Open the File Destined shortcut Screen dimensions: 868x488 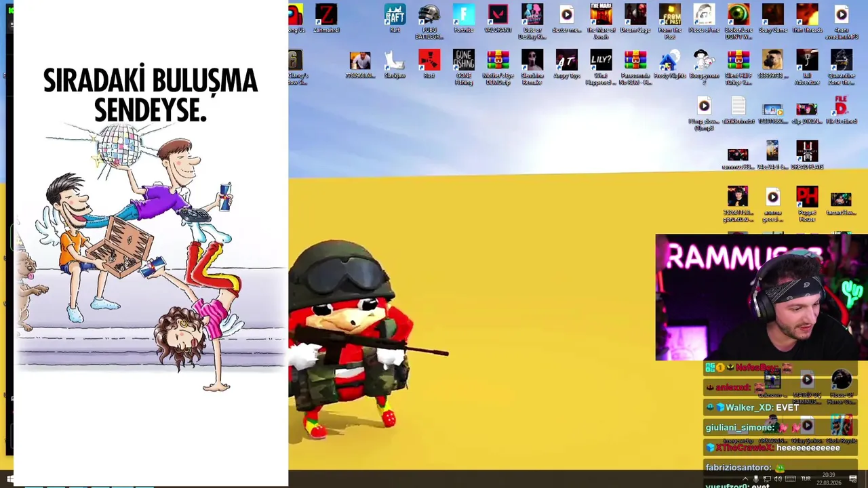[842, 110]
